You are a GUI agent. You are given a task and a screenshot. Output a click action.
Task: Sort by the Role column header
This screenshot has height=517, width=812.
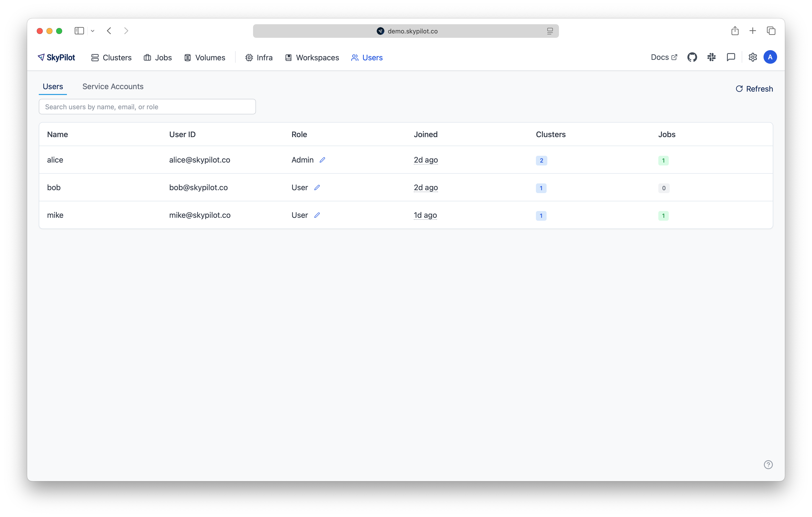tap(299, 134)
